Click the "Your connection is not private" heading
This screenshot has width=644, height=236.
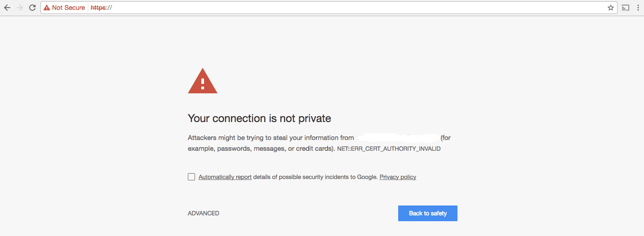[x=259, y=118]
